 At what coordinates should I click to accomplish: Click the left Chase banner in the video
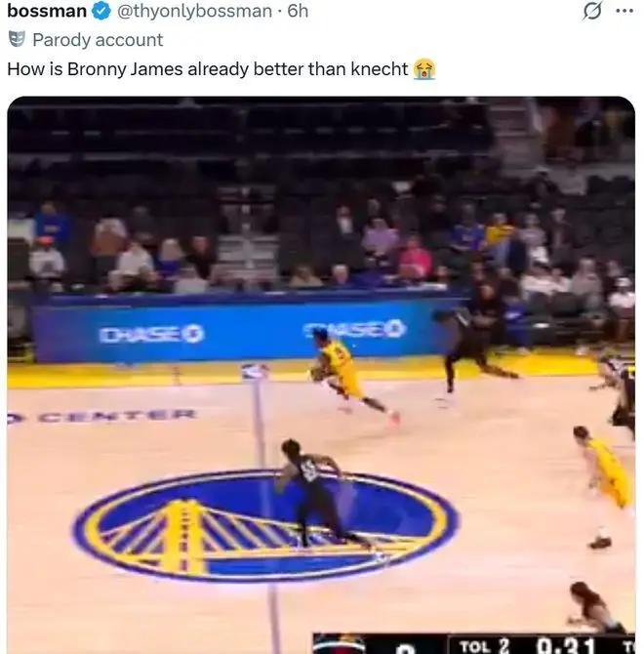(151, 334)
